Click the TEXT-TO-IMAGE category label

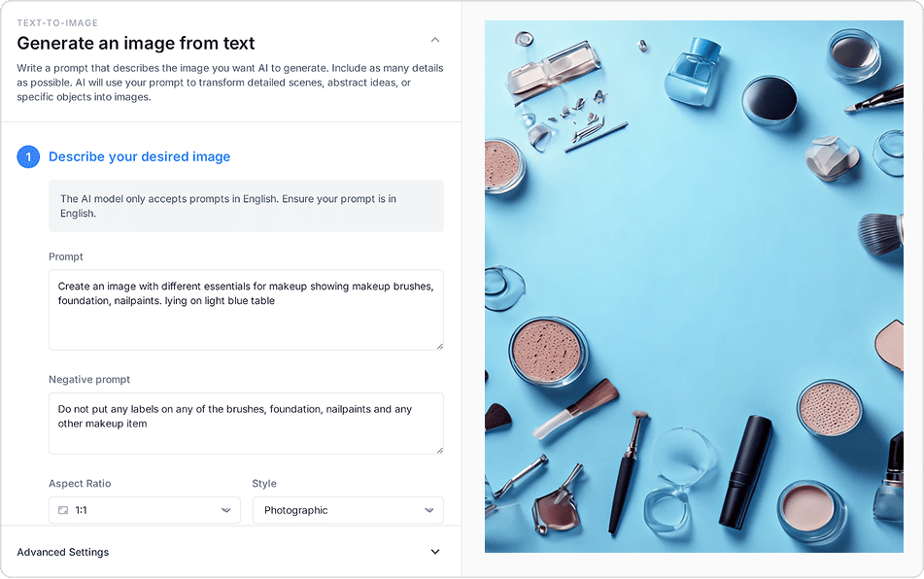[x=57, y=22]
